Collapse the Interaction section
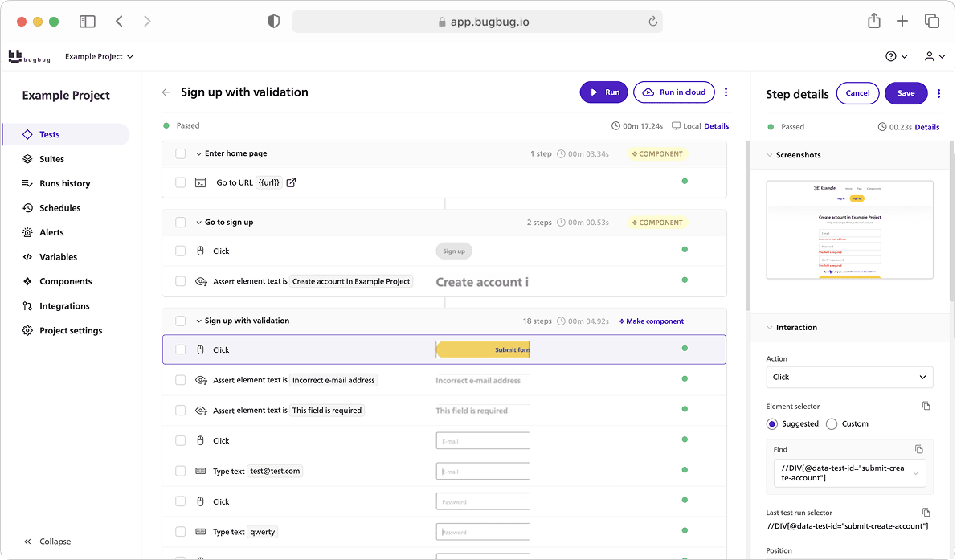This screenshot has width=965, height=560. coord(768,328)
